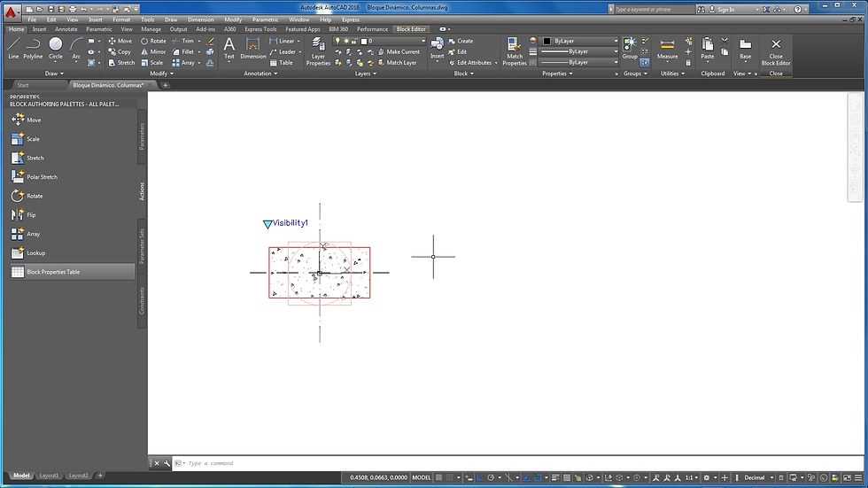Open the Express menu

(x=351, y=19)
